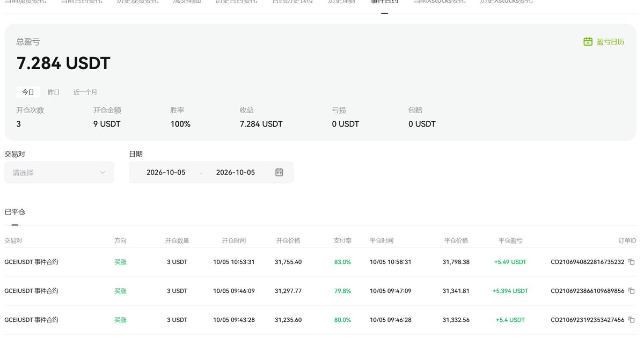This screenshot has width=644, height=345.
Task: Click the +5.49 USDT profit cell
Action: [x=510, y=262]
